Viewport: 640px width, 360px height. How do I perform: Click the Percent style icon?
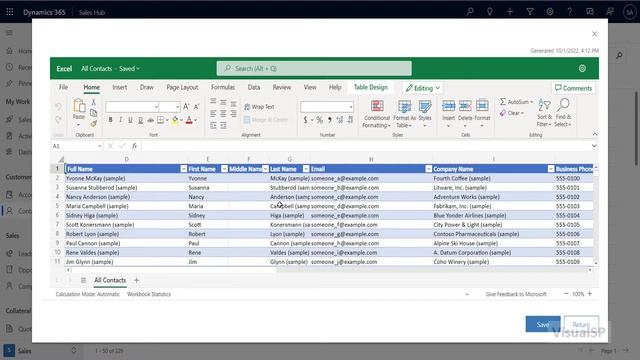coord(319,120)
